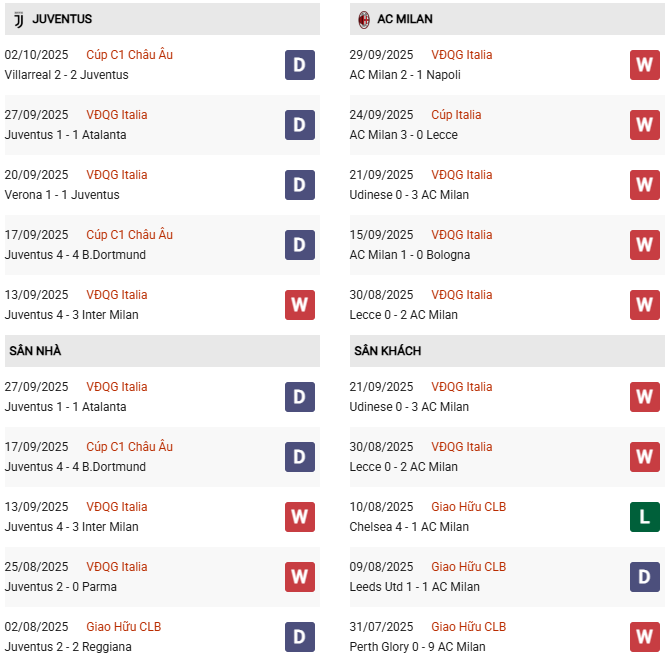Open Cúp C1 Châu Âu link for Villarreal match
This screenshot has width=666, height=661.
129,55
